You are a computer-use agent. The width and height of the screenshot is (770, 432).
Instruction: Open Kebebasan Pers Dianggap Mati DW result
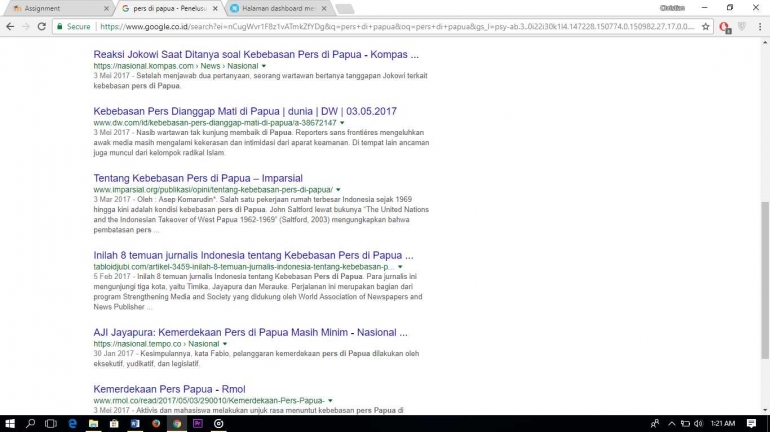[245, 111]
